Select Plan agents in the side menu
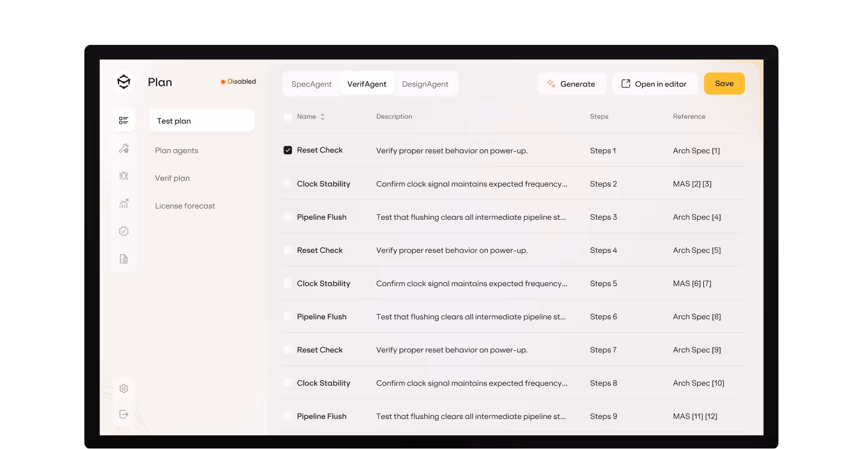This screenshot has height=449, width=868. point(177,150)
